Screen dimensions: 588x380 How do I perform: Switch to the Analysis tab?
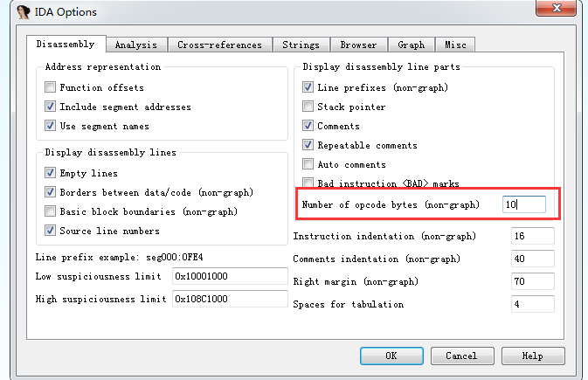pyautogui.click(x=135, y=45)
